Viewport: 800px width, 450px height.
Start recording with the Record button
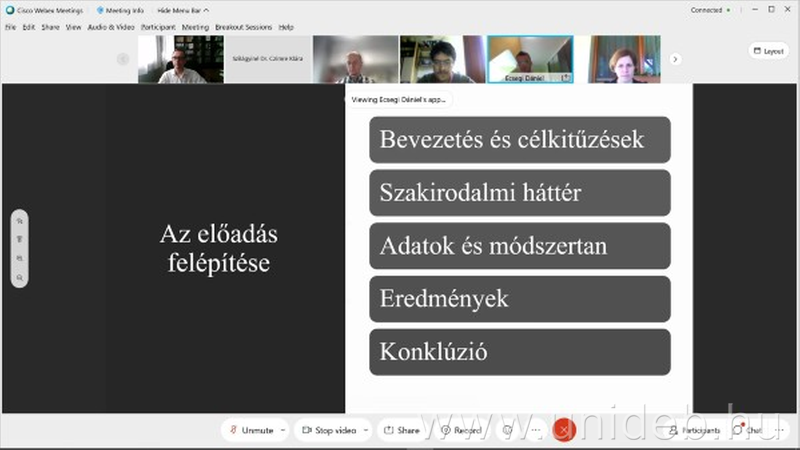[461, 430]
